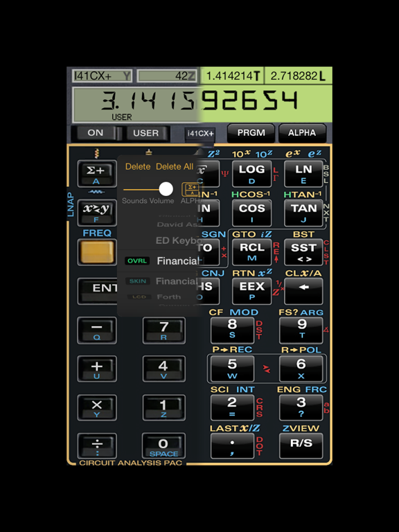Tap number key 9

click(x=301, y=330)
